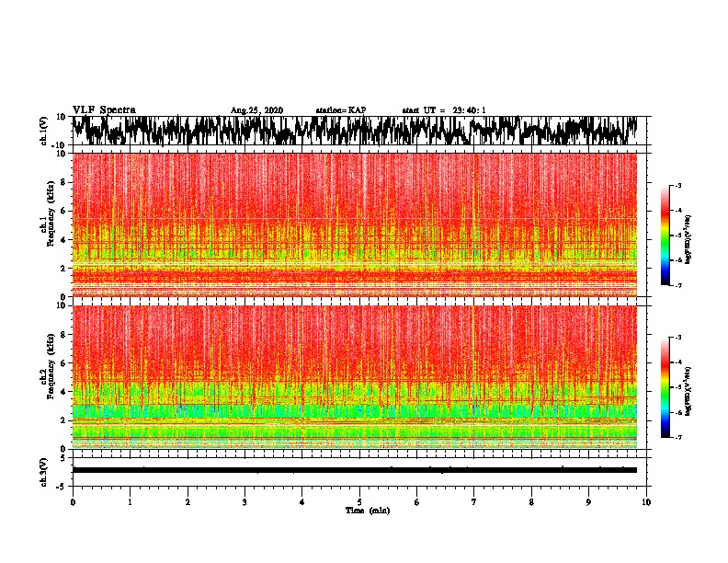Click the "-3" label on ch.2 colorbar
Image resolution: width=728 pixels, height=563 pixels.
[678, 338]
